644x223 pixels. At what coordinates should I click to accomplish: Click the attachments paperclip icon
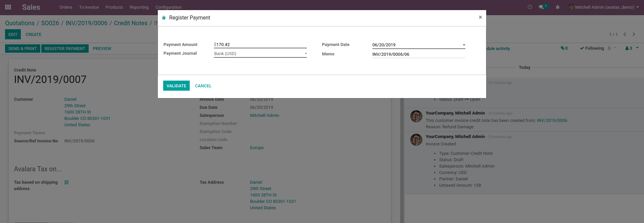point(564,48)
